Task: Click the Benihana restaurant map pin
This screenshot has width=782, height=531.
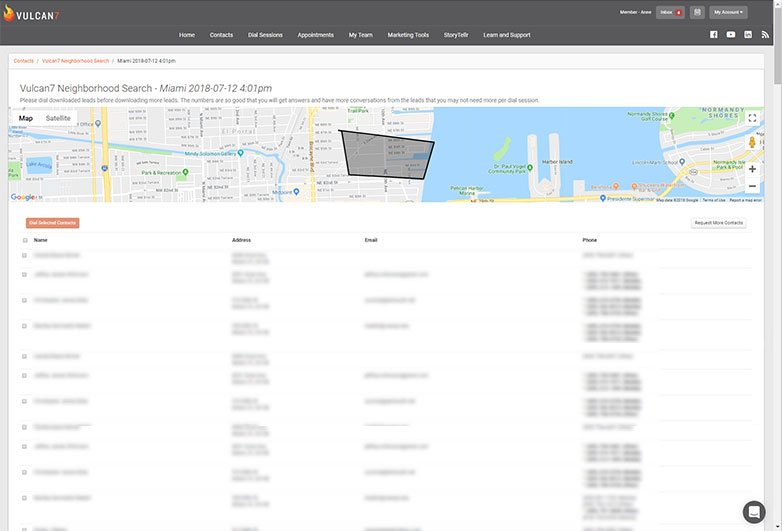Action: tap(616, 186)
